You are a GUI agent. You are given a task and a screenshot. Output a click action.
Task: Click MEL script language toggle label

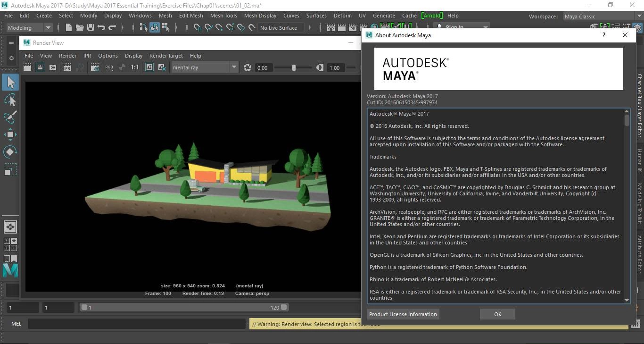16,324
